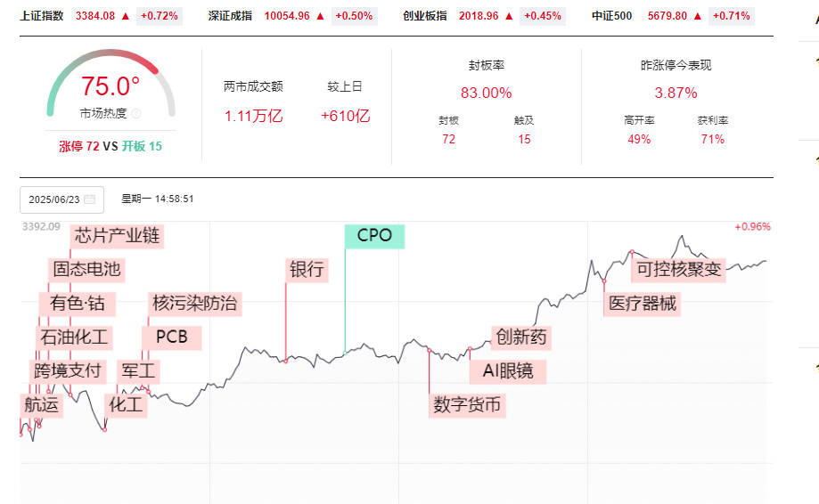Click the Shenzhen index up arrow
The image size is (819, 504).
(320, 16)
